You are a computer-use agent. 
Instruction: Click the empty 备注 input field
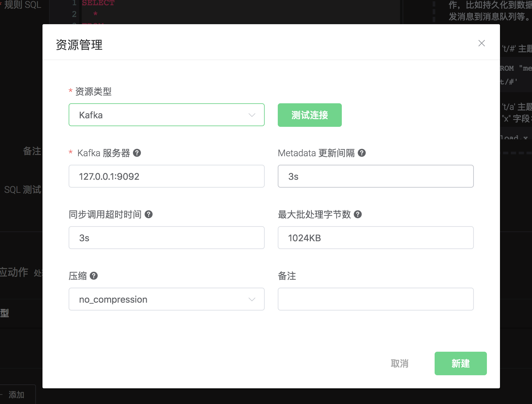point(375,299)
